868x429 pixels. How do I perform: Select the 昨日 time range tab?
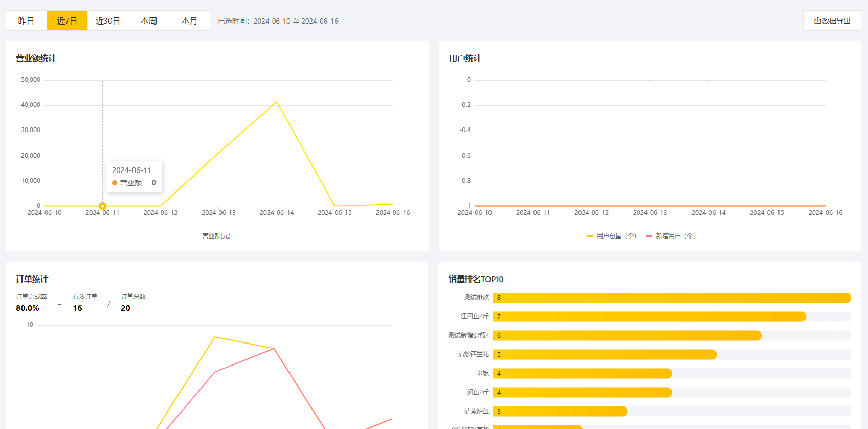pos(26,20)
